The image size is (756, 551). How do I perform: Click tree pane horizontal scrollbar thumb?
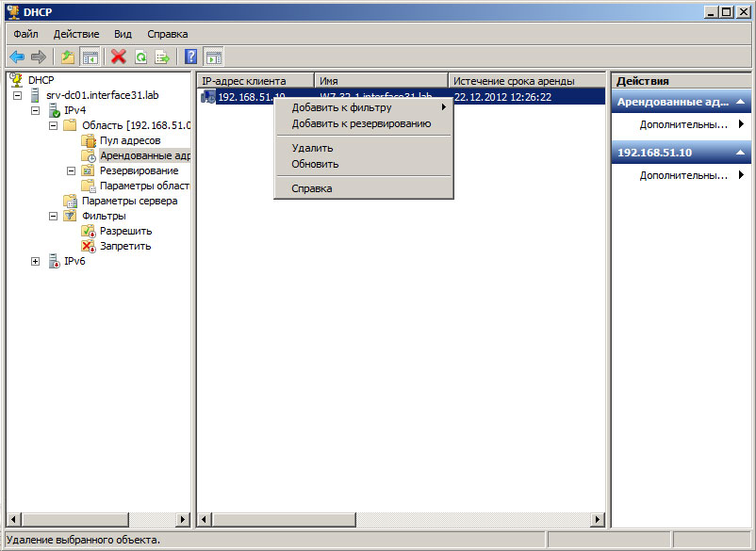tap(74, 520)
